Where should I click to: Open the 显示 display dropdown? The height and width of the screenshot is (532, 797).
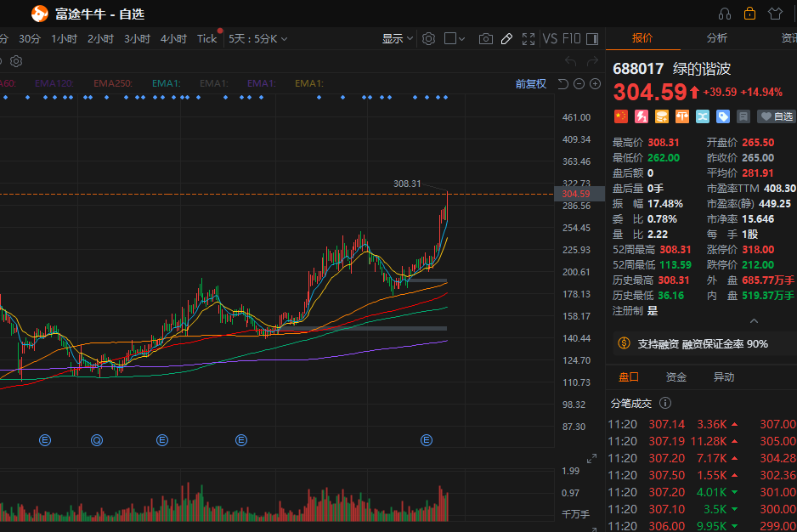398,38
